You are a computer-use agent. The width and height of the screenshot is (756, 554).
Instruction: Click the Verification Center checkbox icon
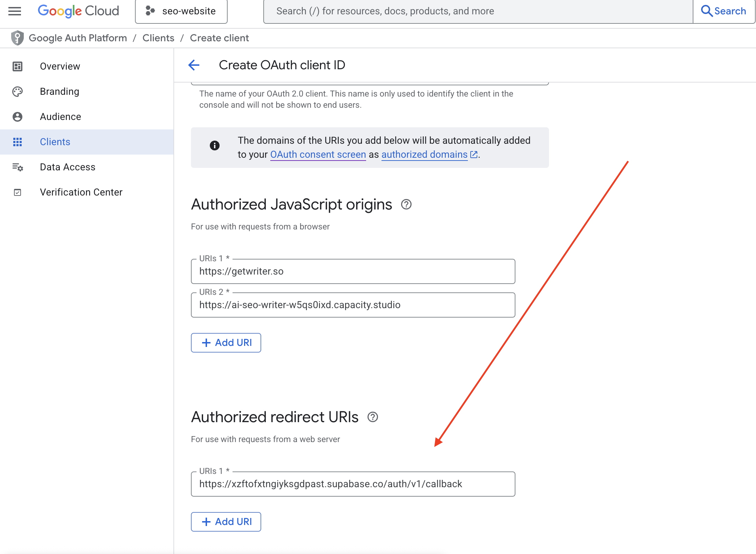(17, 192)
